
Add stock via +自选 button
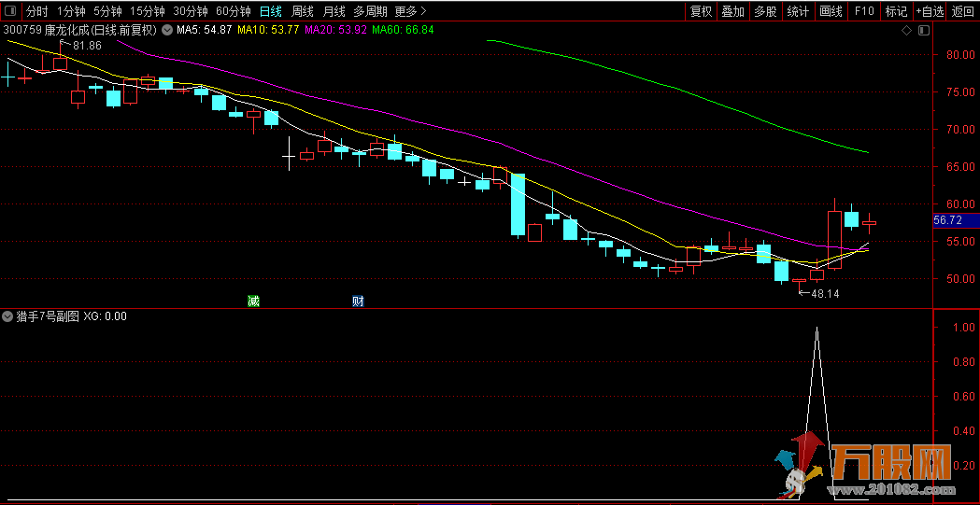click(x=930, y=10)
